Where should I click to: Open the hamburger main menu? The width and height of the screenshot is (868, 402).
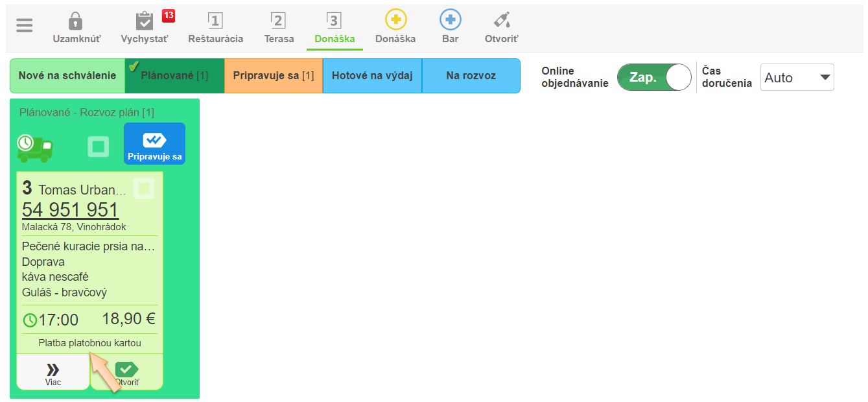25,25
